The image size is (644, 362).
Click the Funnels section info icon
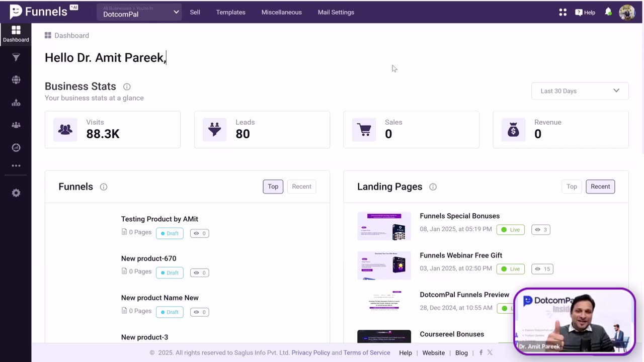(104, 187)
